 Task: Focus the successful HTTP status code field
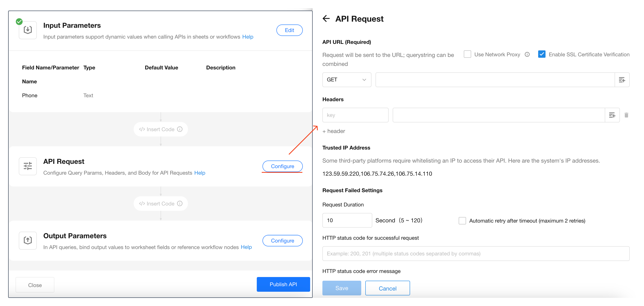click(x=475, y=254)
